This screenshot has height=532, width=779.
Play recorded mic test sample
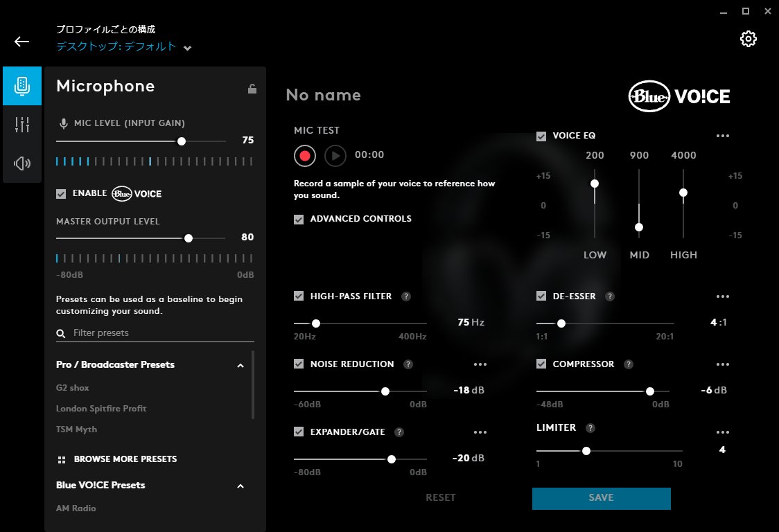[335, 156]
